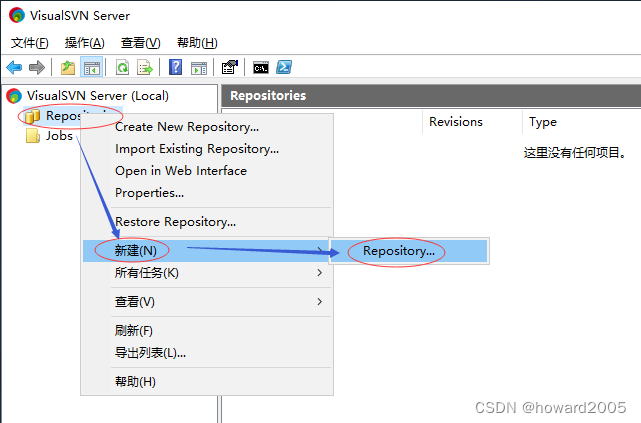641x423 pixels.
Task: Click the VisualSVN Server title bar logo
Action: tap(17, 15)
